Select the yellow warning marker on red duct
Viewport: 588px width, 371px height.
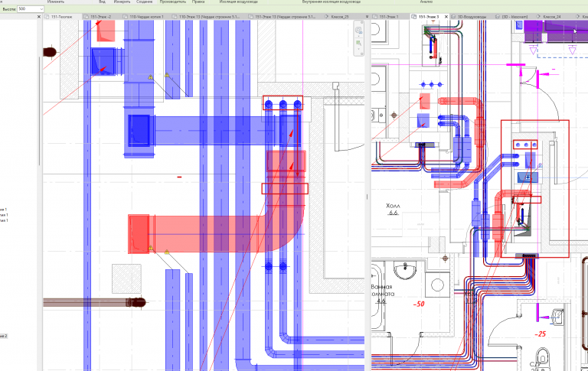pyautogui.click(x=150, y=248)
